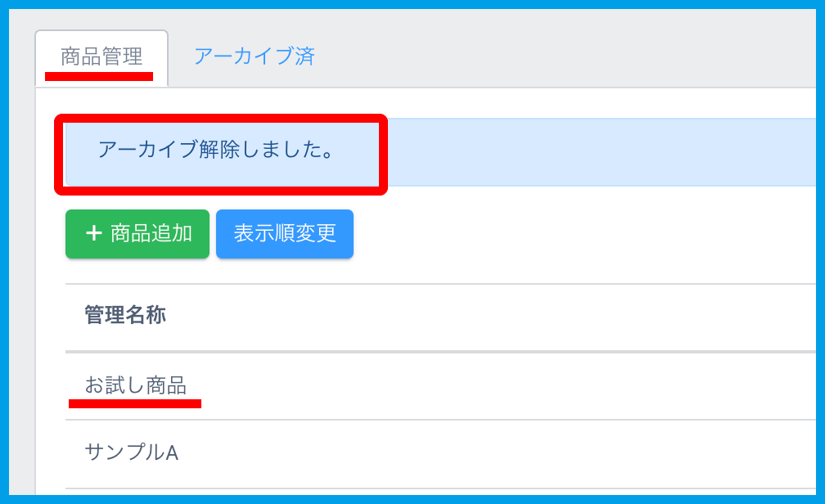
Task: Open the アーカイブ済 tab
Action: pos(254,56)
